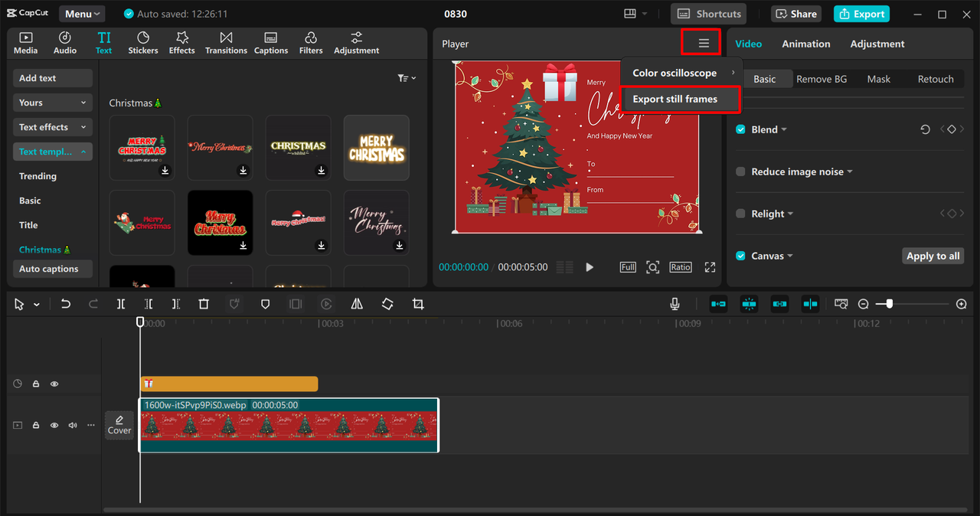Toggle the main track magnet snapping icon
This screenshot has width=980, height=516.
pyautogui.click(x=718, y=304)
